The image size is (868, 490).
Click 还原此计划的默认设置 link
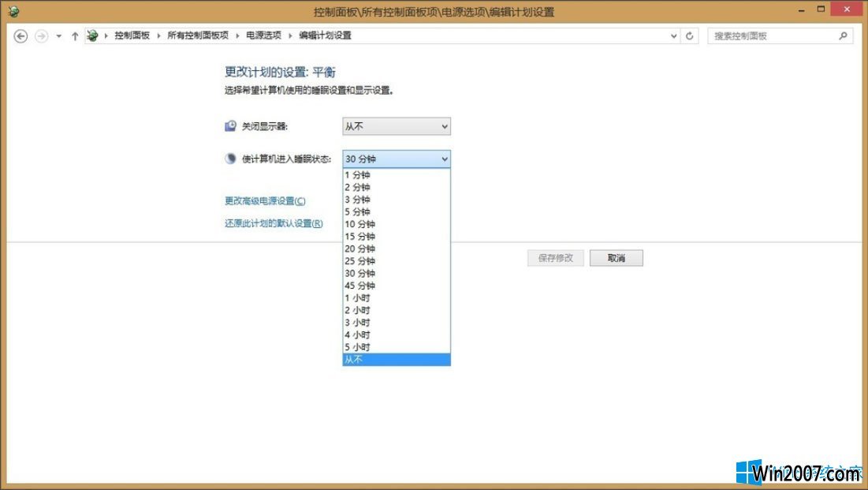tap(274, 223)
